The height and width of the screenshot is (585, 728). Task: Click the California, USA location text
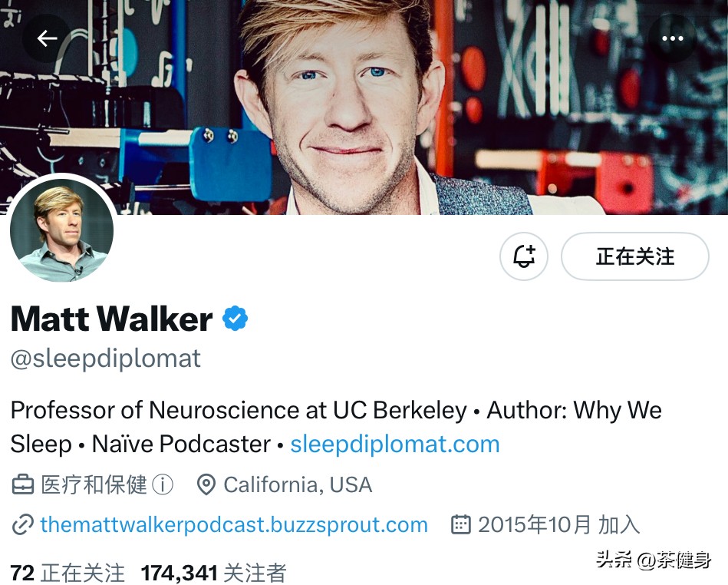tap(298, 484)
